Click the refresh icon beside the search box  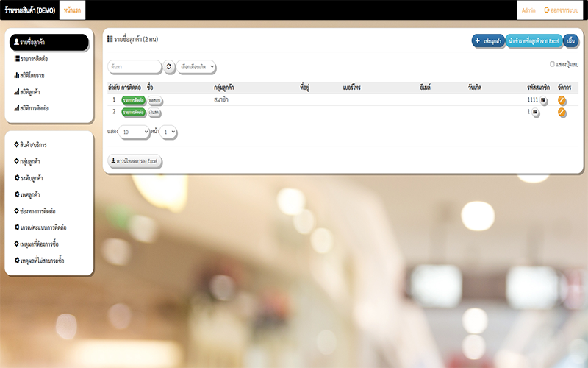pos(169,67)
